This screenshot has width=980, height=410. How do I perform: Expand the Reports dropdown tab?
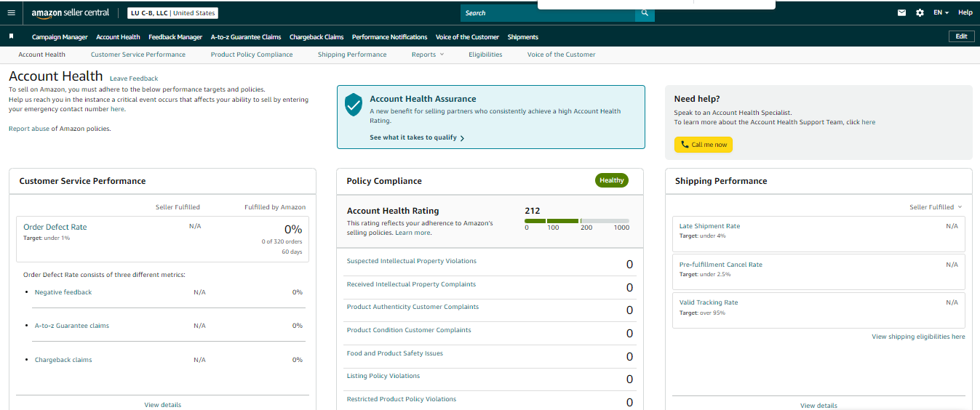point(428,55)
